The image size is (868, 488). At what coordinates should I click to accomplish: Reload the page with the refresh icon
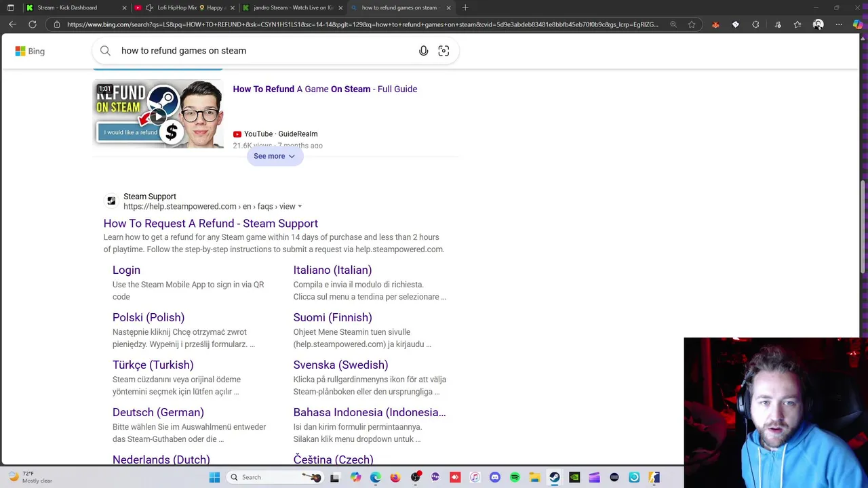point(32,24)
